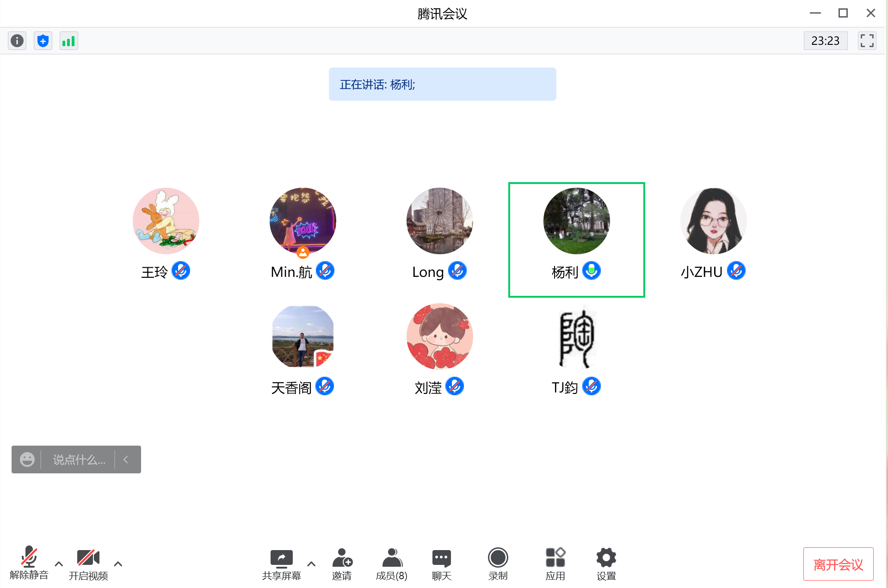
Task: Check the green network signal icon
Action: 69,41
